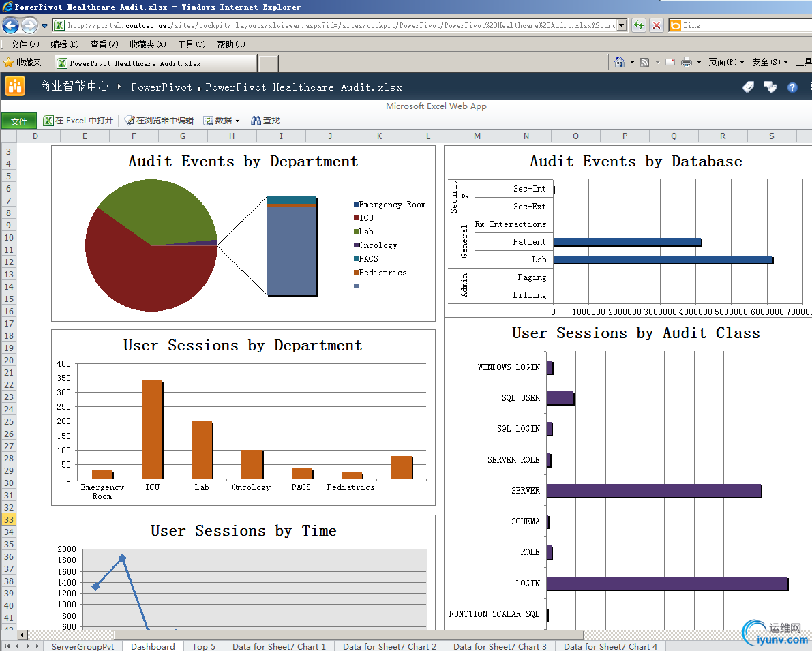The image size is (812, 651).
Task: Open the 帮助(H) browser menu
Action: [231, 44]
